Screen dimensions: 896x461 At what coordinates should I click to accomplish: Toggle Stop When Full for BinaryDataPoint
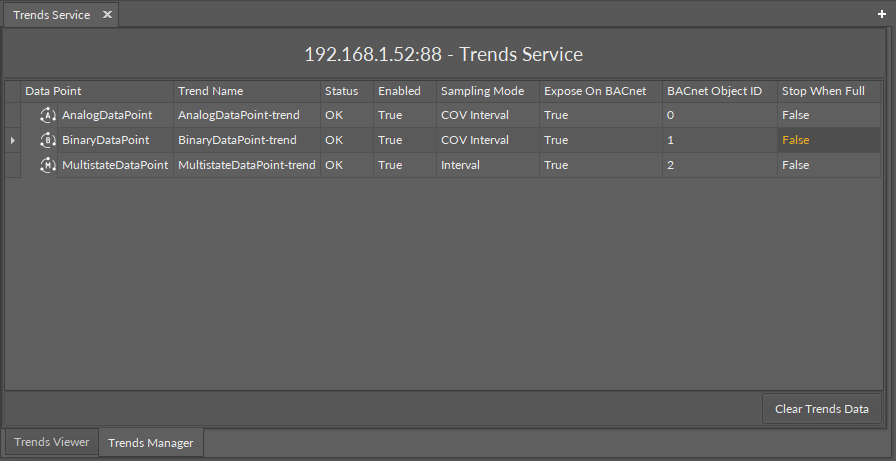click(x=796, y=140)
